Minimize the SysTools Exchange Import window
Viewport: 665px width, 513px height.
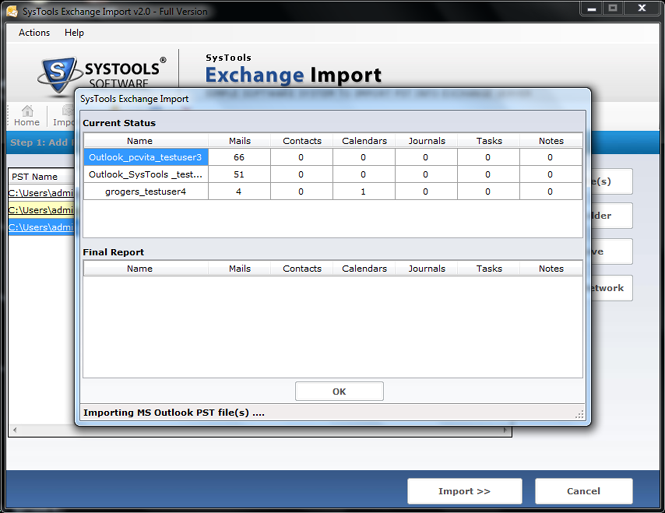pyautogui.click(x=592, y=8)
